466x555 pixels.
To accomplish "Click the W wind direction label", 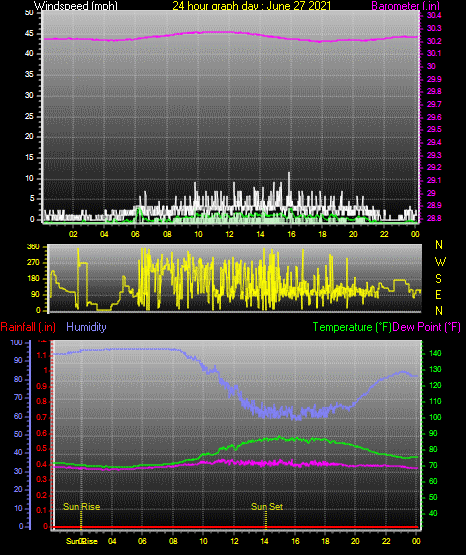I will pos(440,262).
